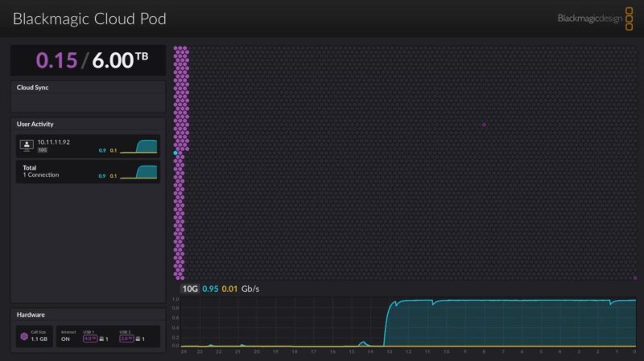Click the 0.95 read speed value

pyautogui.click(x=210, y=289)
